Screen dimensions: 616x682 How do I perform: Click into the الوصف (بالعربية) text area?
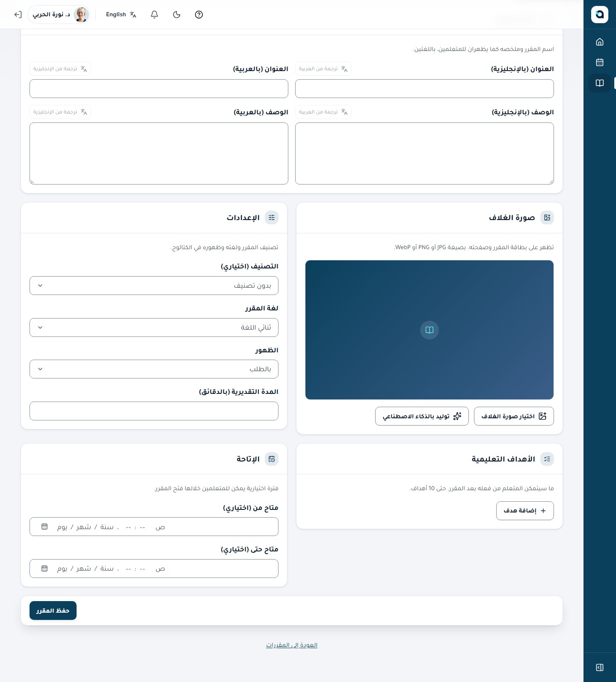coord(159,154)
